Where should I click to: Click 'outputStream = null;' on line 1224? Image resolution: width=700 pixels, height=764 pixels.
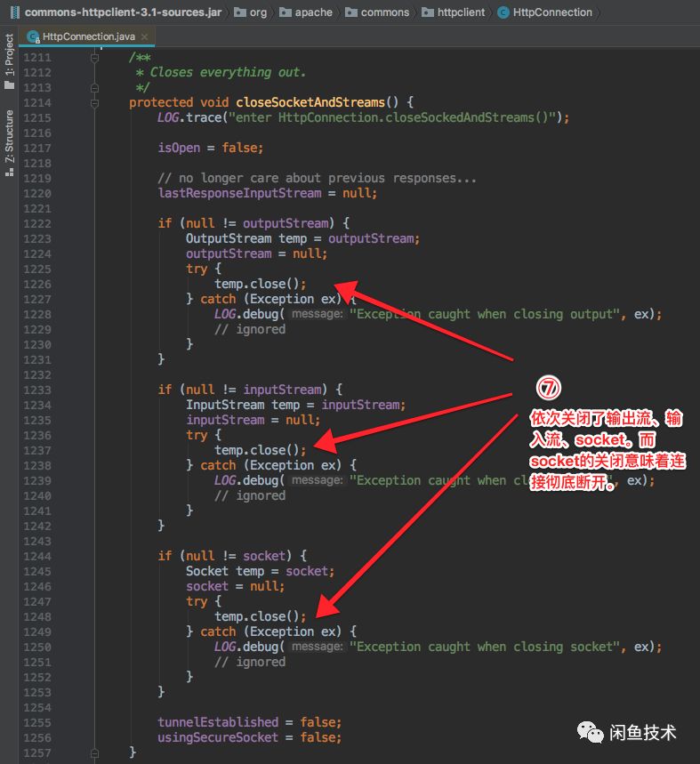click(256, 253)
